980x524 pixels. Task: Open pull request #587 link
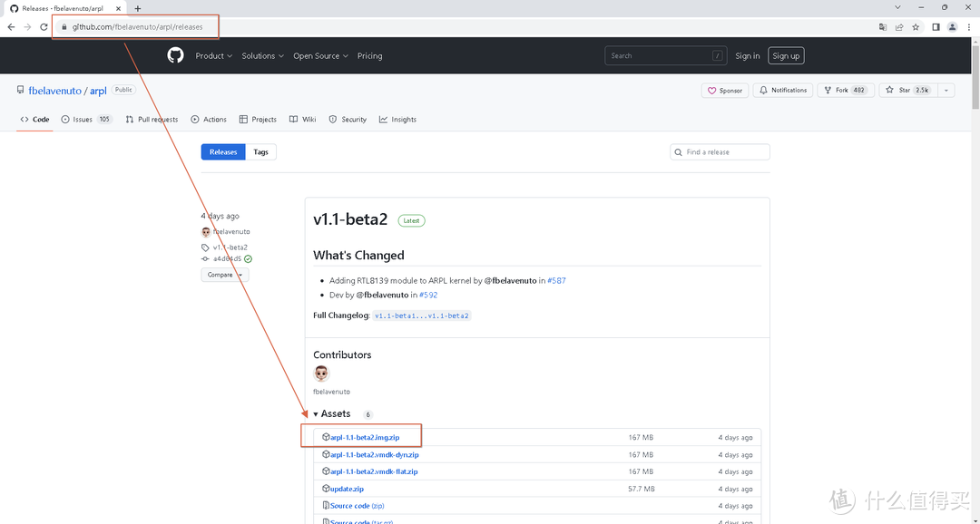(556, 280)
